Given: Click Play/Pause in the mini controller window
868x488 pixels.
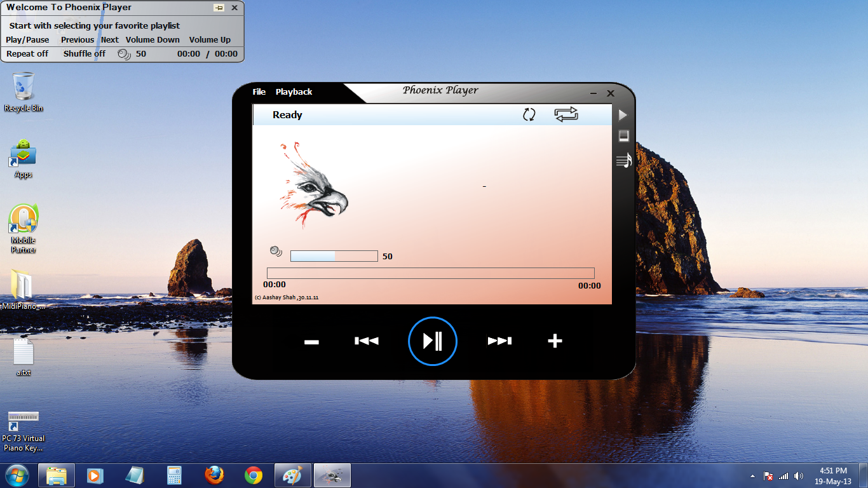Looking at the screenshot, I should pos(27,39).
